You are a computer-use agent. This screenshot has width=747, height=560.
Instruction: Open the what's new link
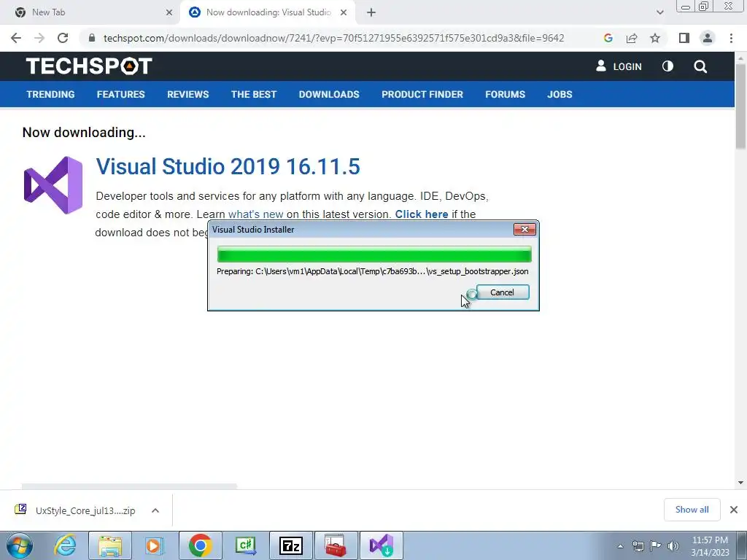[256, 214]
